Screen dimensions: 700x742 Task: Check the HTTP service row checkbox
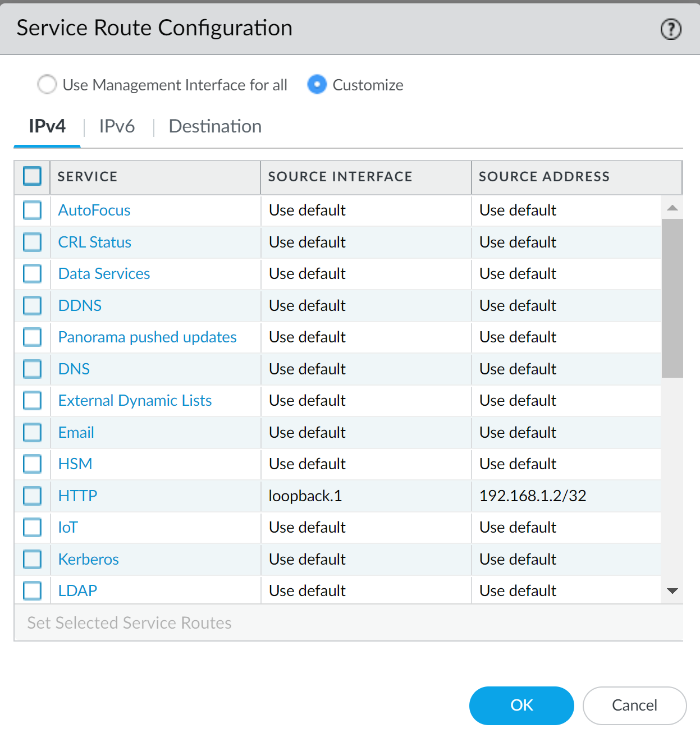tap(33, 496)
